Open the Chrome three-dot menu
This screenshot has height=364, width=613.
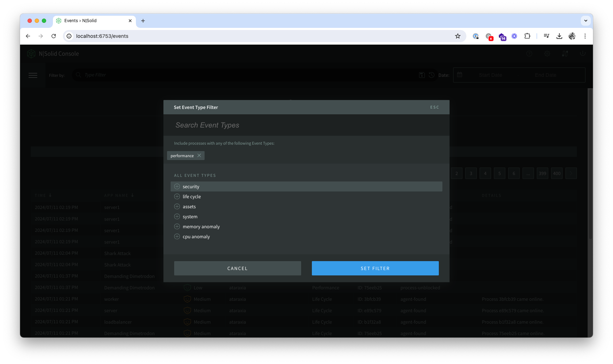point(585,36)
